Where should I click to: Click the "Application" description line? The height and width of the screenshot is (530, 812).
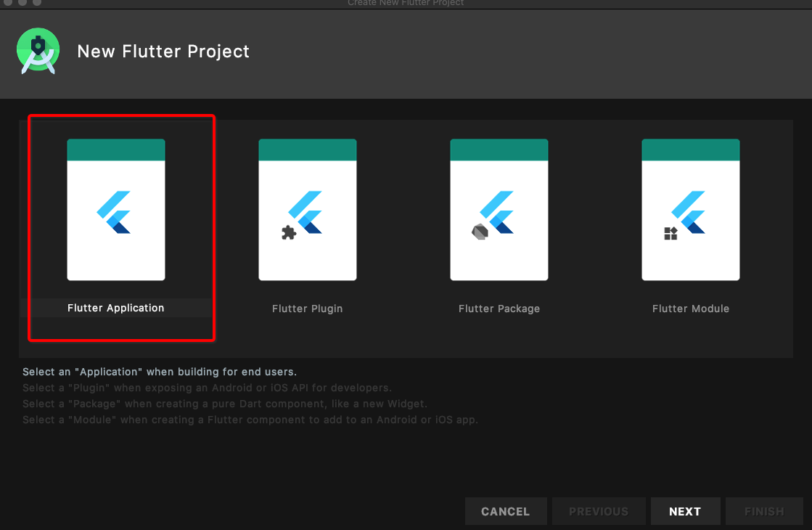(160, 372)
